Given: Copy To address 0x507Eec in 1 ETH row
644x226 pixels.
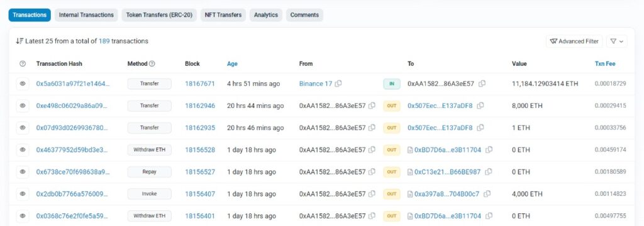Looking at the screenshot, I should click(480, 128).
